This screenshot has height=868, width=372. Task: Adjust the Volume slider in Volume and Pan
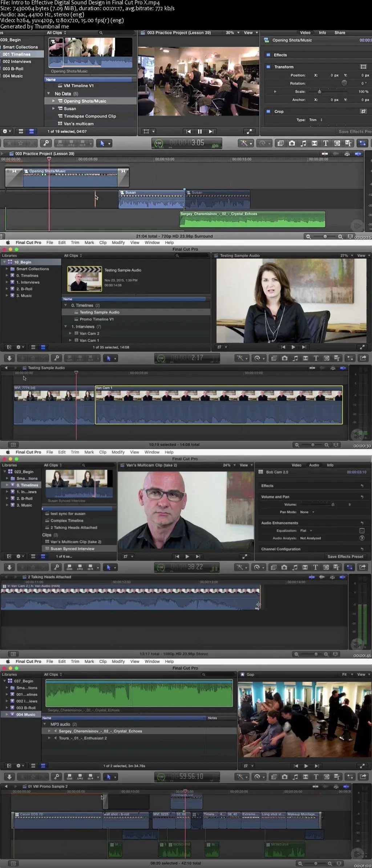tap(333, 504)
